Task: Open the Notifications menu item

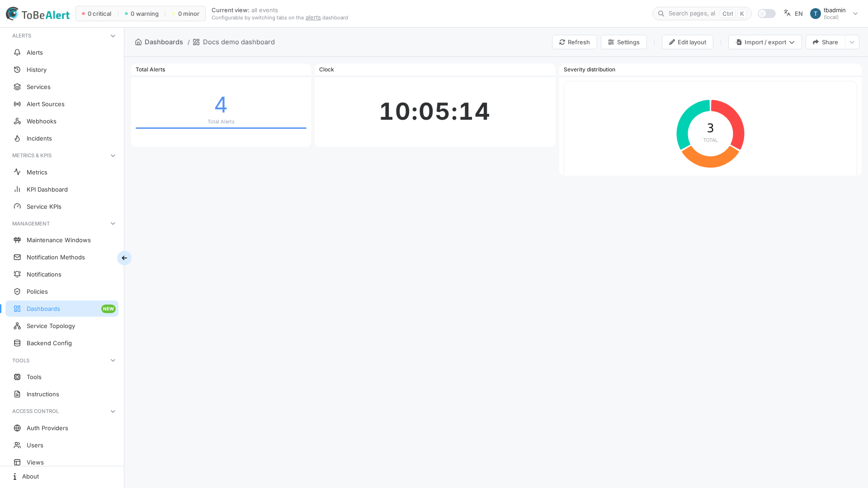Action: click(62, 274)
